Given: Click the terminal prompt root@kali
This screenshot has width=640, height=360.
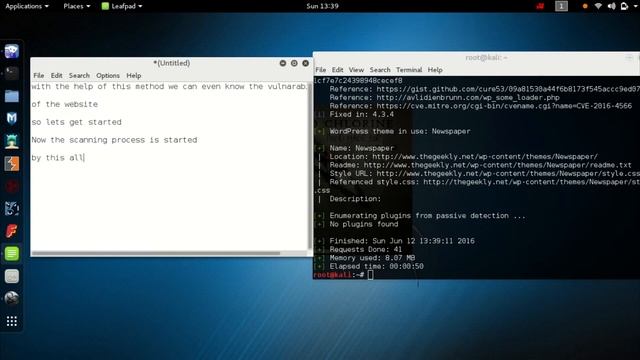Looking at the screenshot, I should [333, 275].
